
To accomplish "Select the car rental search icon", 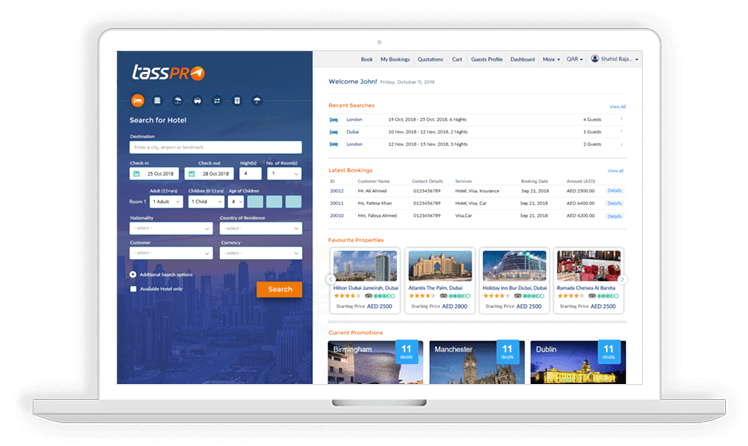I will coord(197,101).
